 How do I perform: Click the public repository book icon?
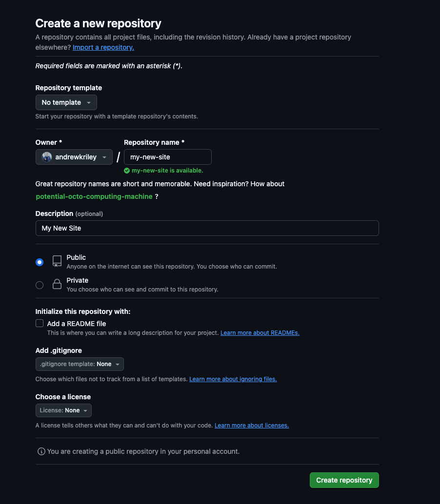point(57,261)
